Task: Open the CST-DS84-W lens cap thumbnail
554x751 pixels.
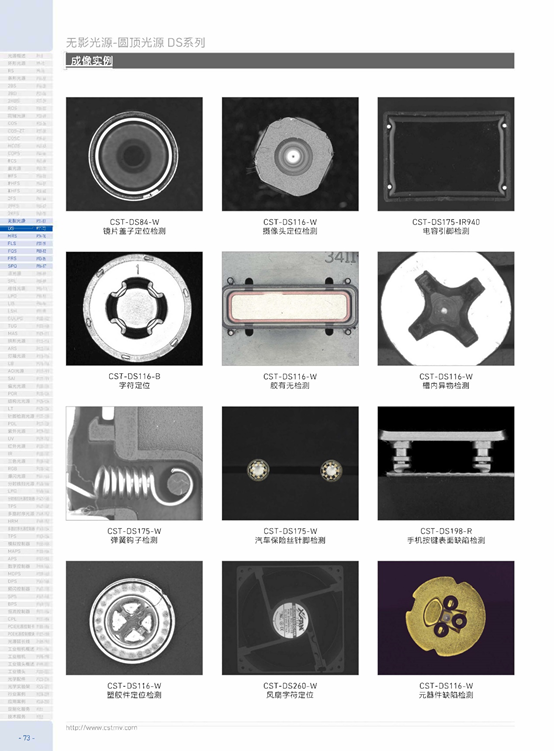Action: coord(134,154)
